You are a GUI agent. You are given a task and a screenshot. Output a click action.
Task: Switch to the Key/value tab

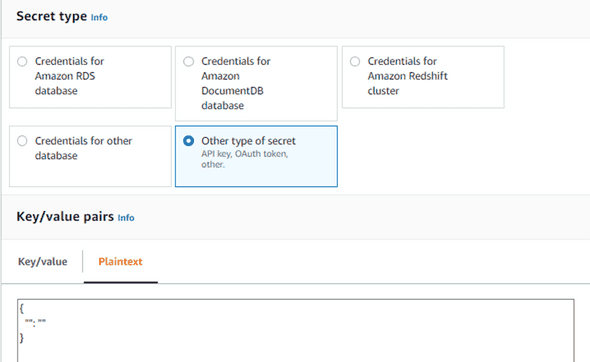click(x=43, y=262)
